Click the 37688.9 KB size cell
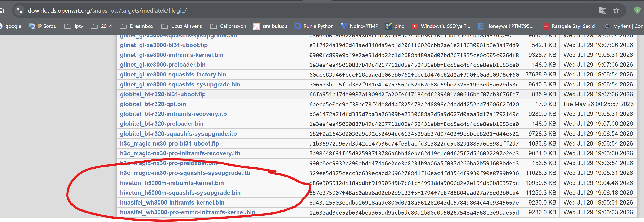This screenshot has width=644, height=222. coord(540,74)
